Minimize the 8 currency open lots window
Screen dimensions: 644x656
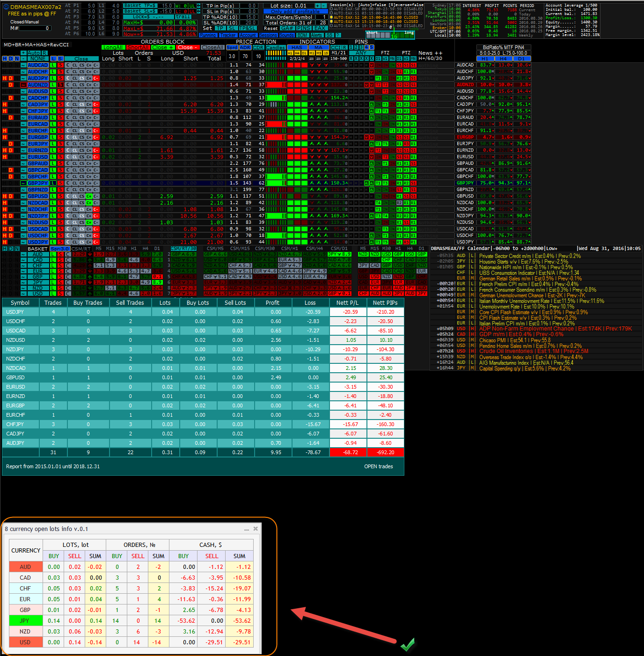click(247, 529)
